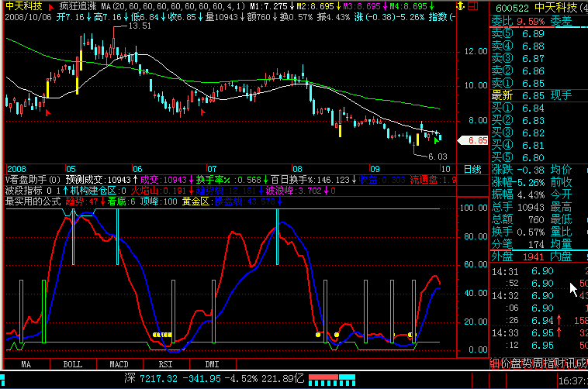Image resolution: width=588 pixels, height=389 pixels.
Task: Open the 细 tab in quote panel
Action: [x=495, y=363]
